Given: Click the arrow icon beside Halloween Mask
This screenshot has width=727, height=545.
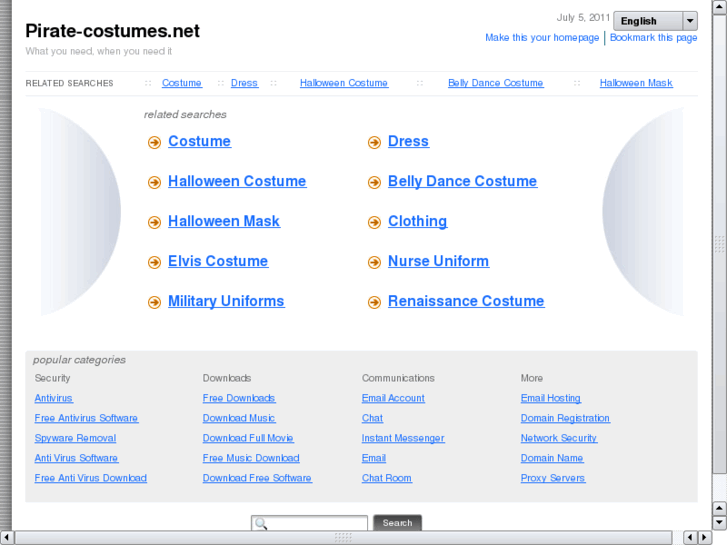Looking at the screenshot, I should tap(154, 222).
